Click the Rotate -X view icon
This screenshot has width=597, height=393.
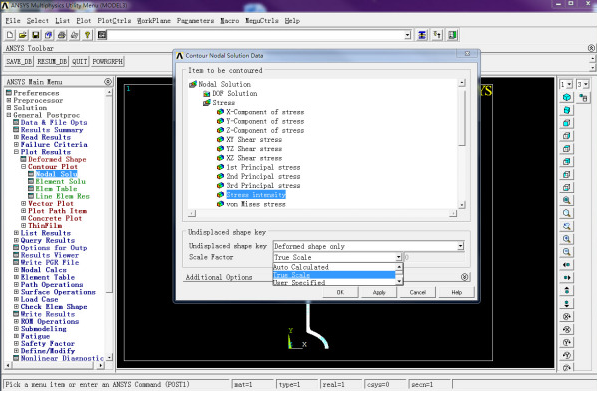(x=567, y=329)
